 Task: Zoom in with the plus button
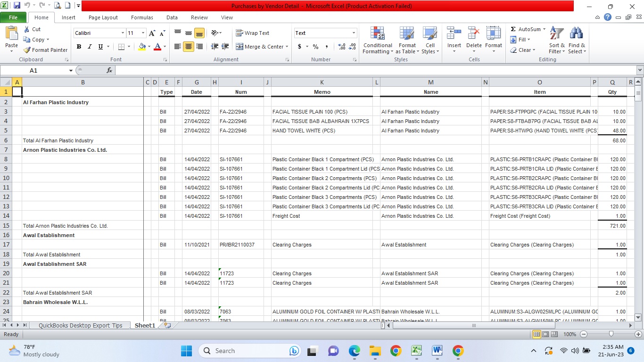click(637, 334)
